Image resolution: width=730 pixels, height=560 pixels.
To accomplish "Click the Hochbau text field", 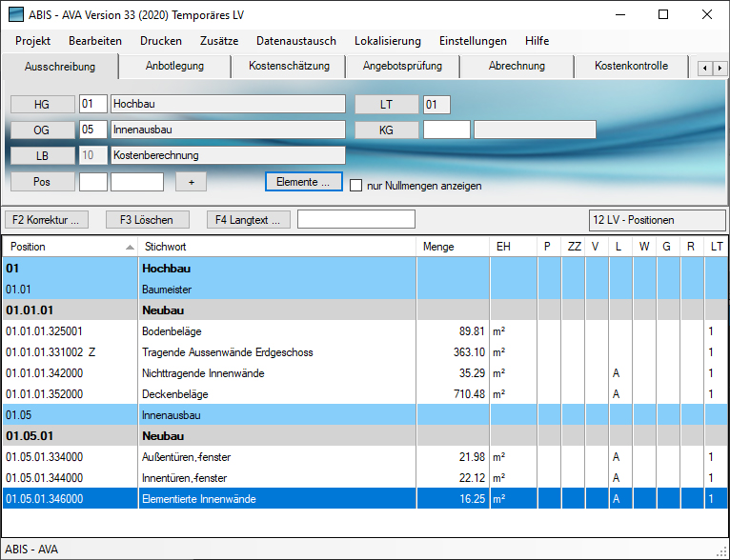I will 228,104.
